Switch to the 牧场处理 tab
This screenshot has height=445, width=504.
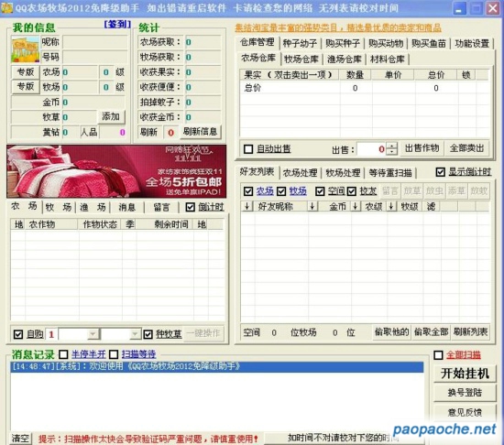pyautogui.click(x=343, y=173)
